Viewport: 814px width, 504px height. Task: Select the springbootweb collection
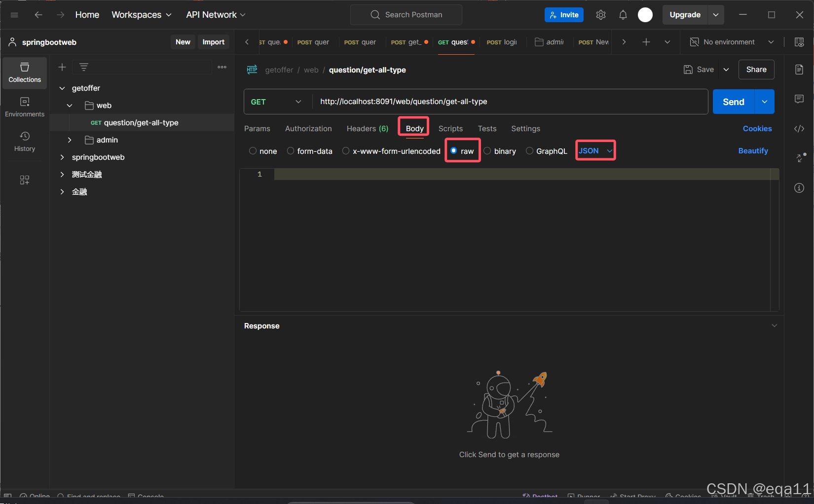click(x=98, y=157)
